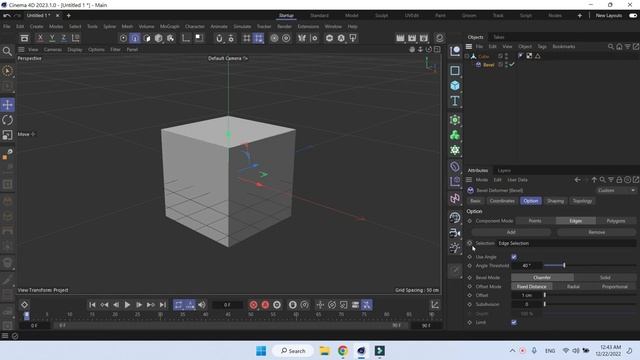Click the Selection input field
Viewport: 640px width, 360px height.
tap(566, 243)
